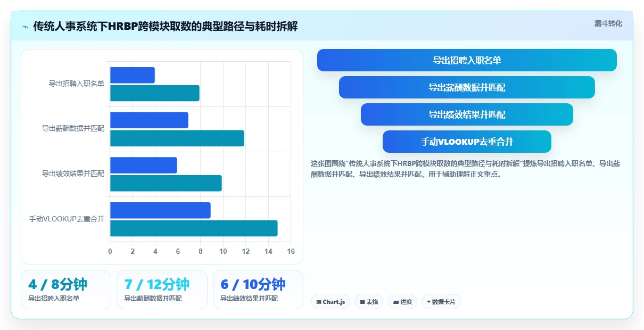Click the blue bar for 导出薪酬数据并匹配

(149, 120)
